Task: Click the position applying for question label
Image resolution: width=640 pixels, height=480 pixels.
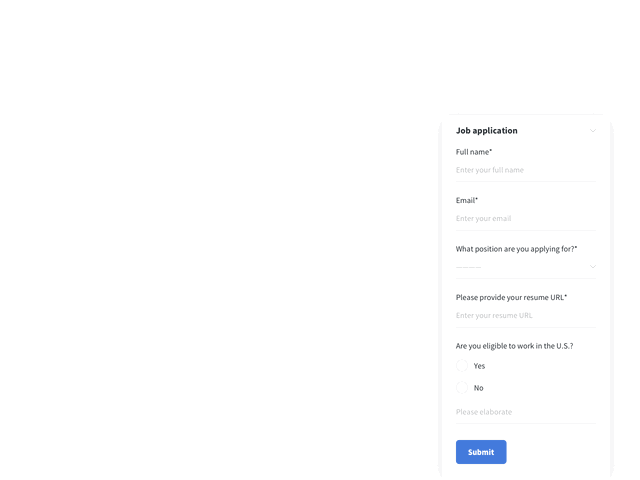Action: (516, 249)
